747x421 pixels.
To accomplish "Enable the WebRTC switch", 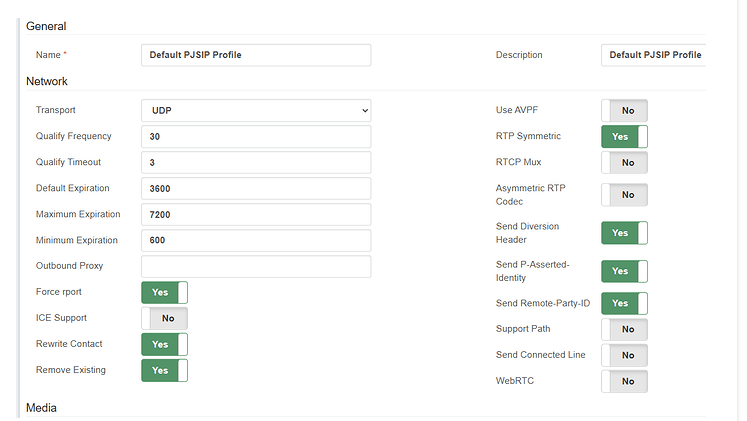I will click(x=624, y=381).
